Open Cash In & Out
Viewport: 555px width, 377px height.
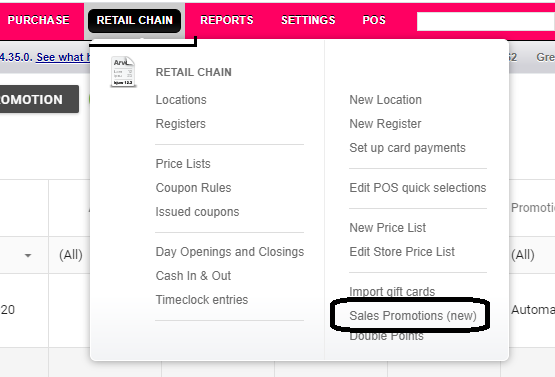[x=193, y=276]
